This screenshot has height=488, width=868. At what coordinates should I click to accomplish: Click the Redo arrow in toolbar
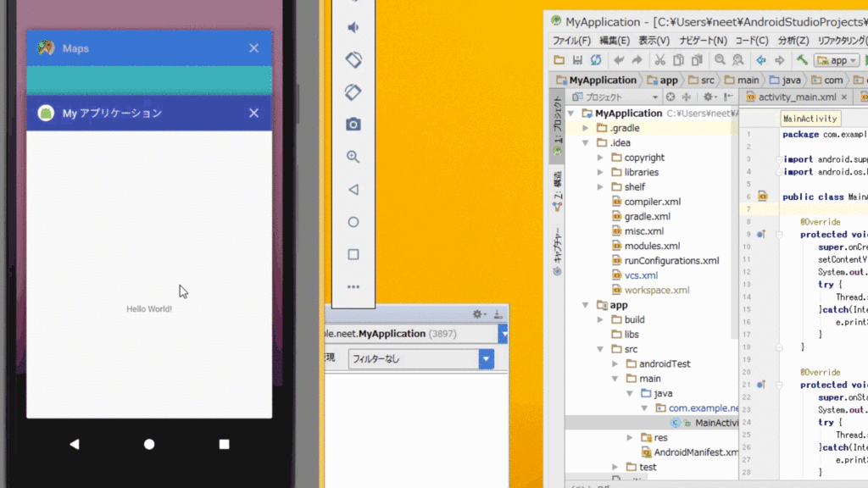click(637, 60)
